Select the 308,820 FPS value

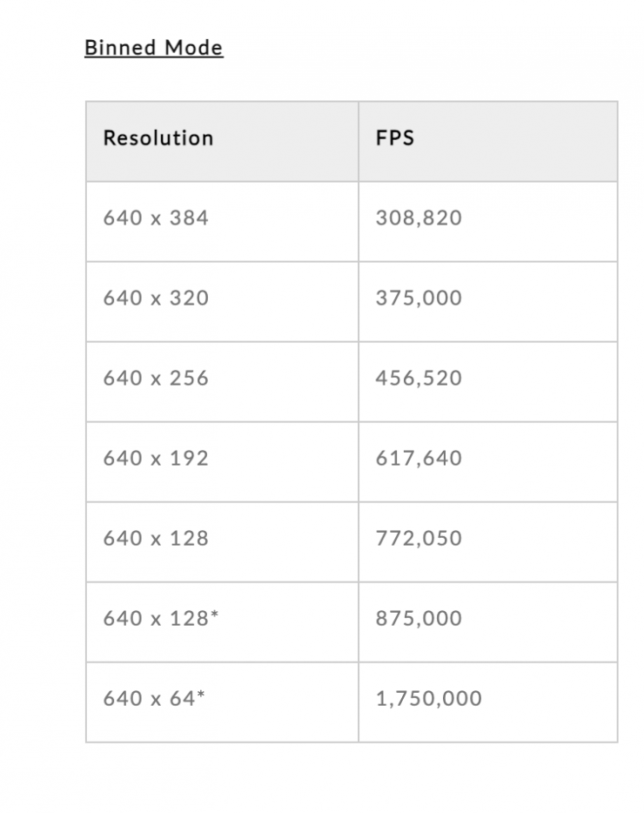coord(419,218)
